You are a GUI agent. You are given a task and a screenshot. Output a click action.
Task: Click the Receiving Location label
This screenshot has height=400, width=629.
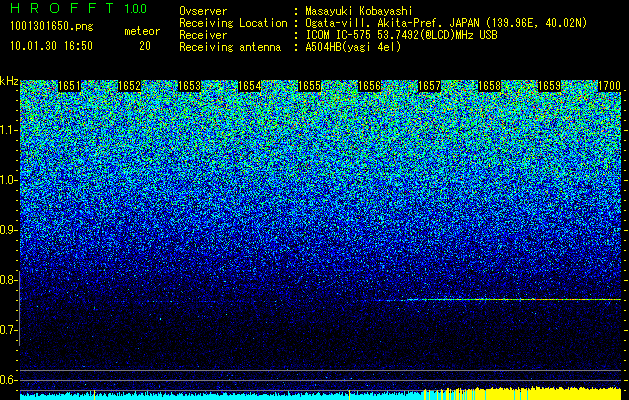[x=233, y=23]
